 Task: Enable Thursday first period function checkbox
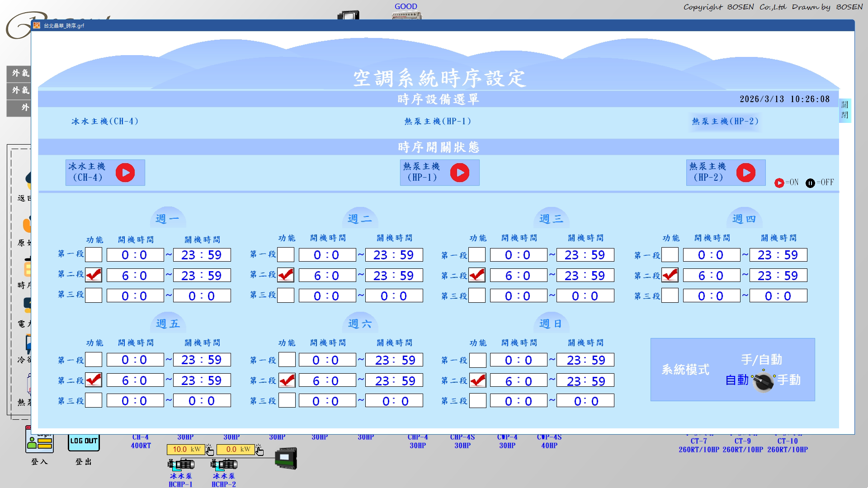pos(670,255)
